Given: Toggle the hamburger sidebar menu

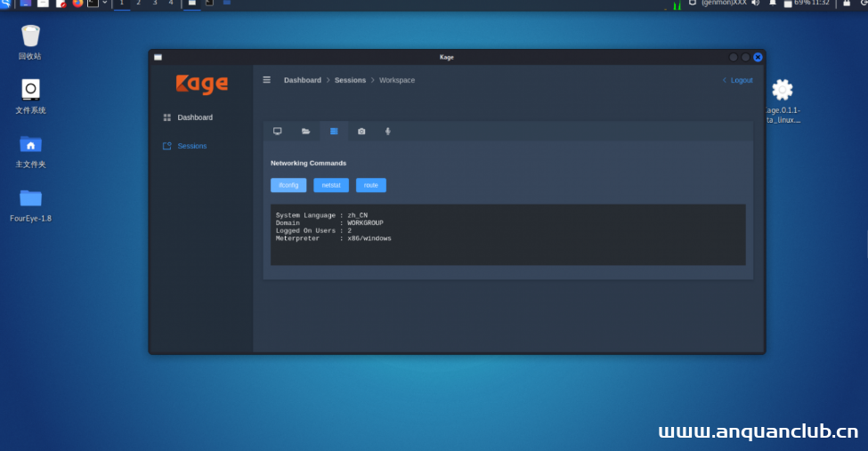Looking at the screenshot, I should [266, 80].
